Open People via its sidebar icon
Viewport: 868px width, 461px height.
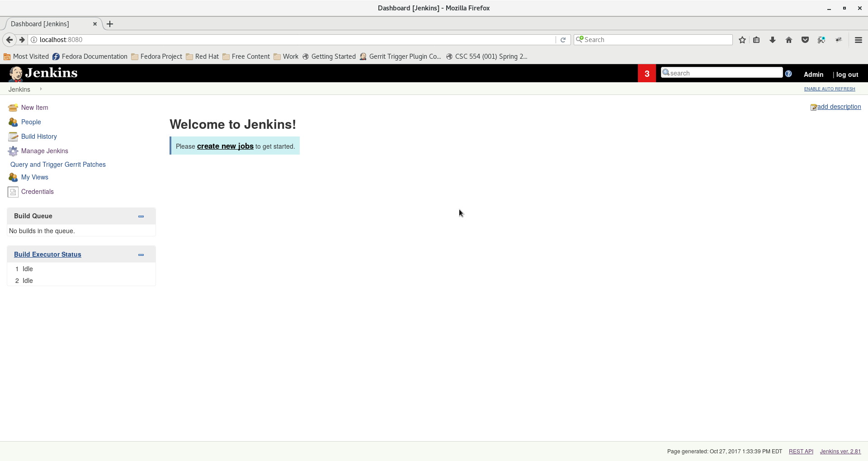[13, 122]
